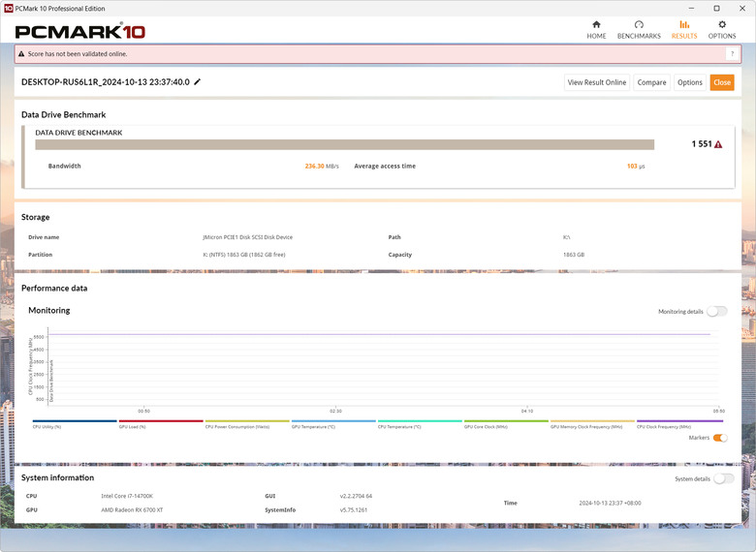Select the CPU Clock Frequency legend bar
This screenshot has height=552, width=756.
pyautogui.click(x=679, y=421)
